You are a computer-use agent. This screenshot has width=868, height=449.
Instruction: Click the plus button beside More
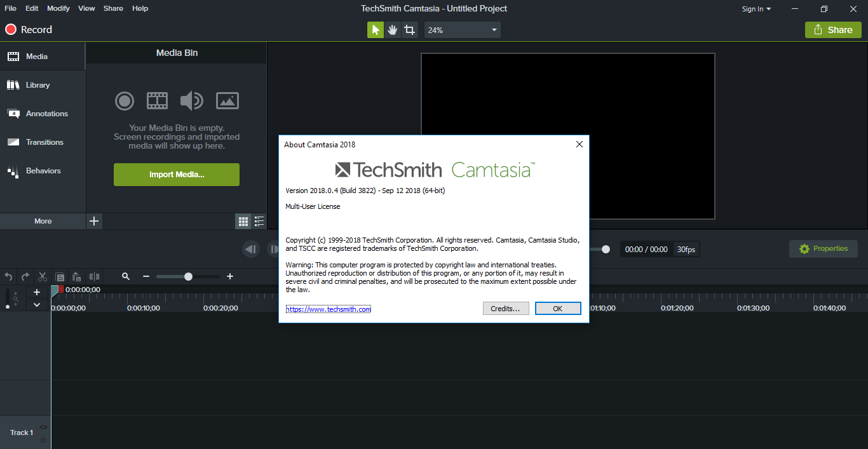94,221
